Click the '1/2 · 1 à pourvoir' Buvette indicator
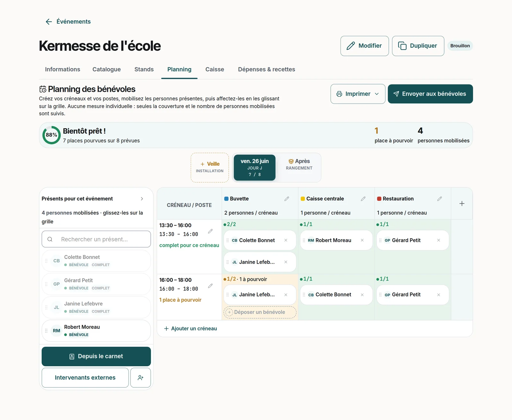Image resolution: width=512 pixels, height=420 pixels. [245, 279]
